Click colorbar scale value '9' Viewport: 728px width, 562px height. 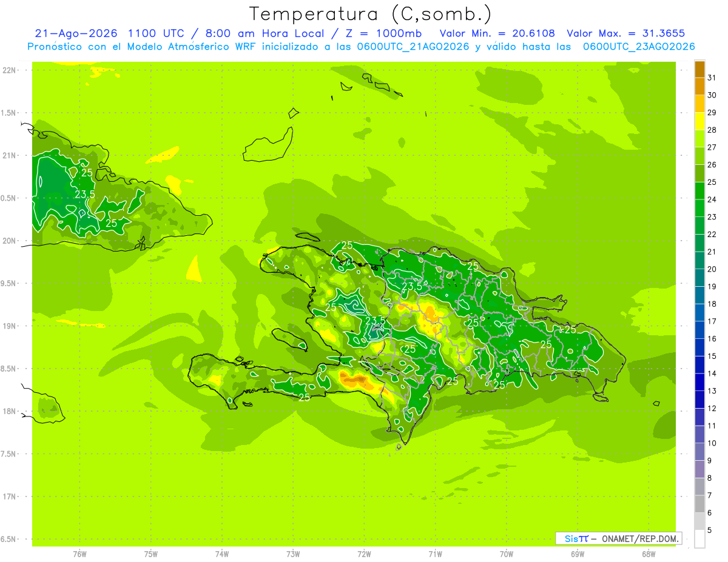tap(710, 461)
